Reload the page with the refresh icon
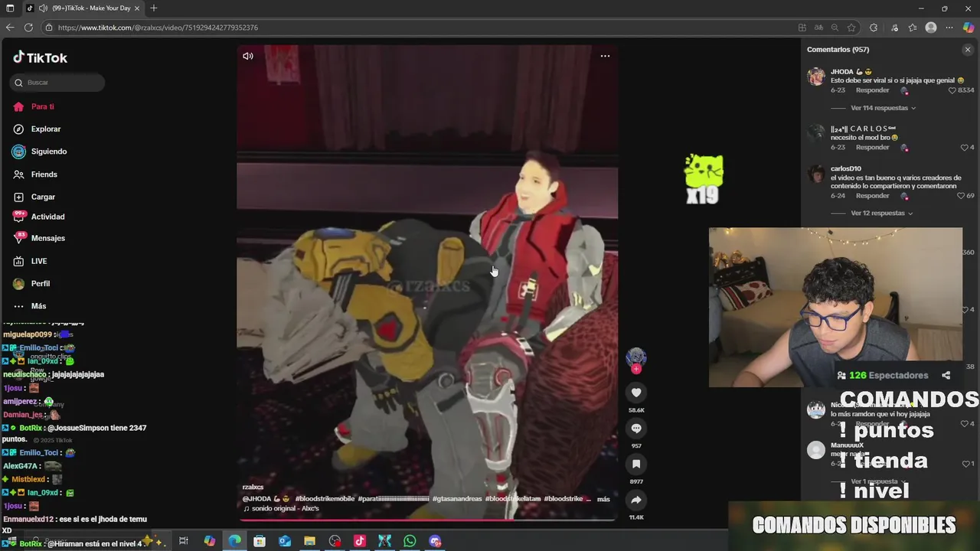980x551 pixels. pyautogui.click(x=28, y=28)
